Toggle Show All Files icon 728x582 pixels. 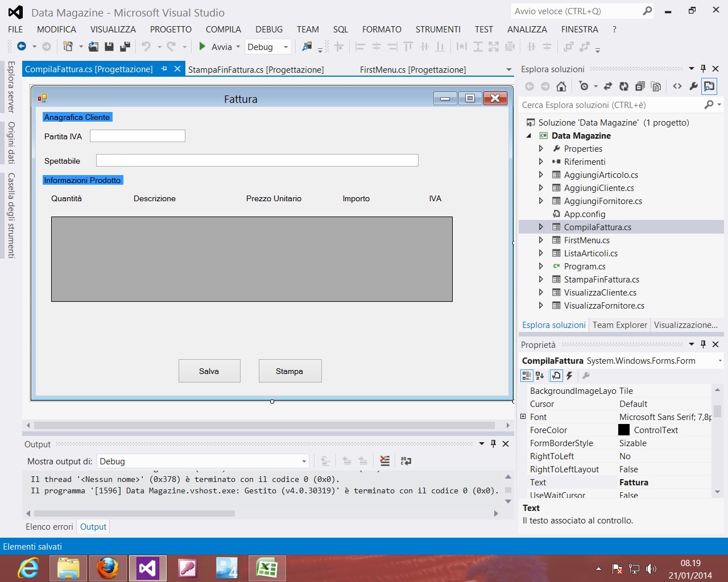click(656, 86)
